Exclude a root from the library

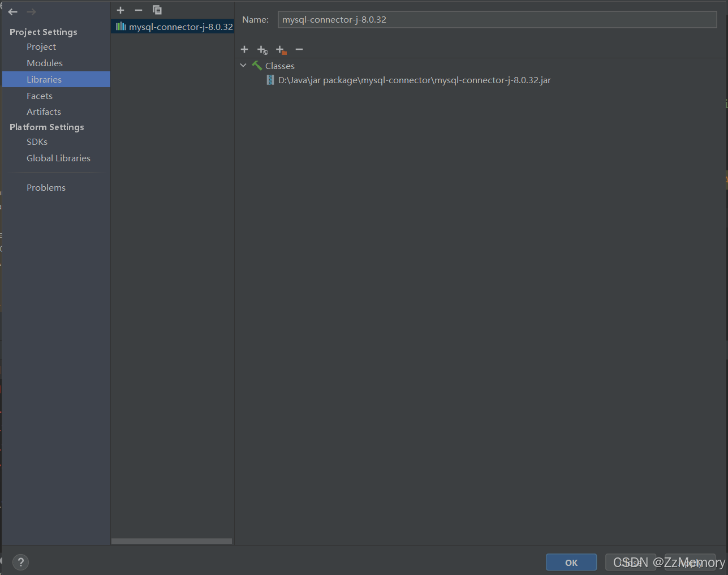pos(281,50)
